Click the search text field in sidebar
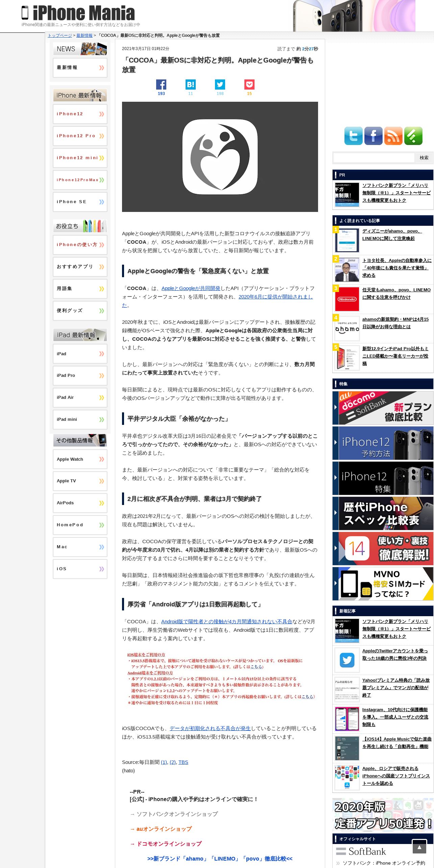Image resolution: width=434 pixels, height=868 pixels. coord(374,158)
